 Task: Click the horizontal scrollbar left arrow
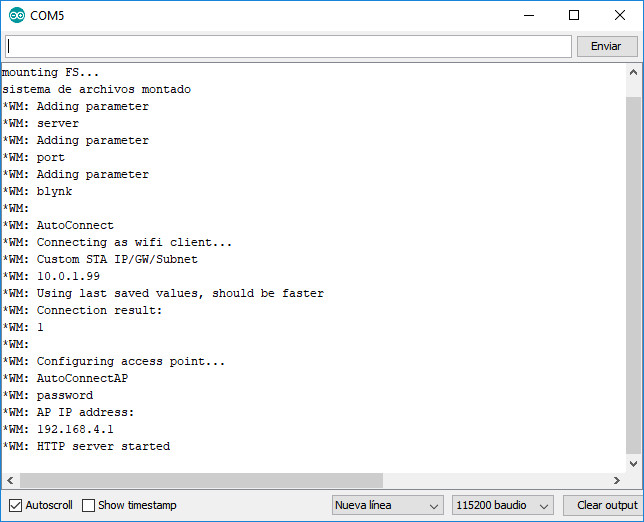pos(8,481)
